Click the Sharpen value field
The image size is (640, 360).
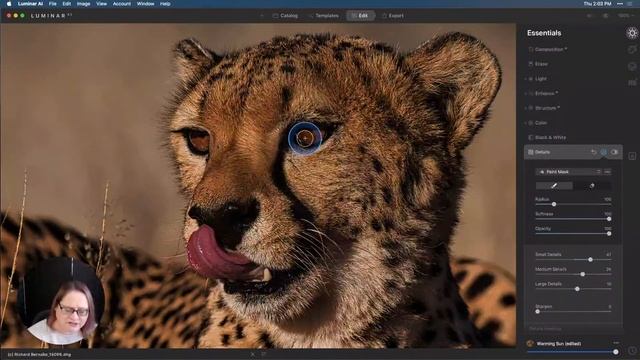coord(610,306)
